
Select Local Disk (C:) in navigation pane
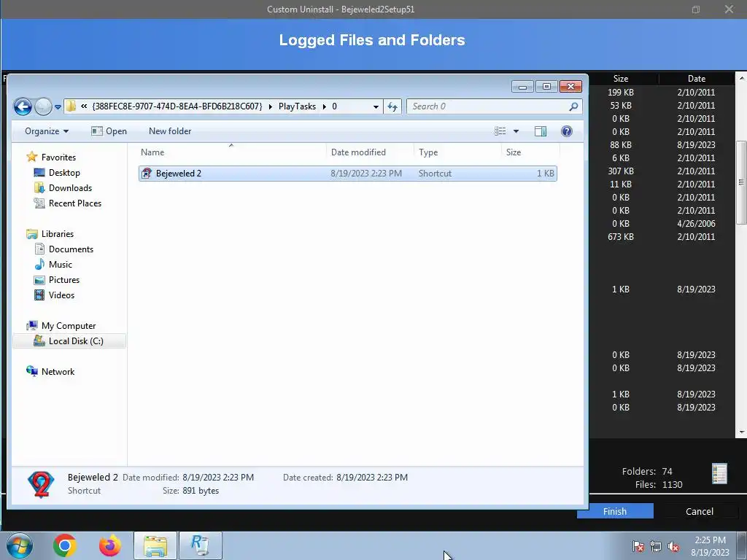69,341
